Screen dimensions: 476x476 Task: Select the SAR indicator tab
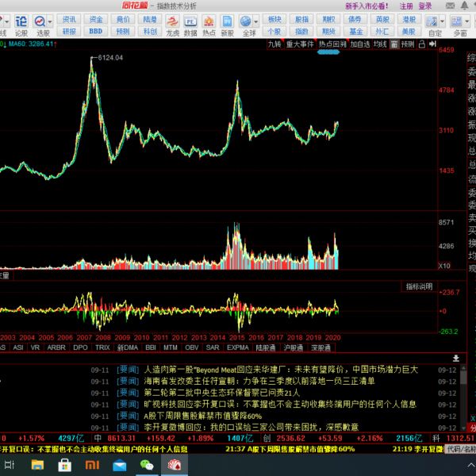click(x=213, y=347)
